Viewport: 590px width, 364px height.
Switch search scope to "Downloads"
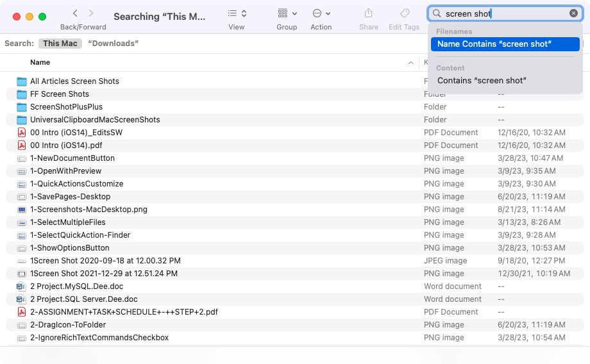(113, 44)
